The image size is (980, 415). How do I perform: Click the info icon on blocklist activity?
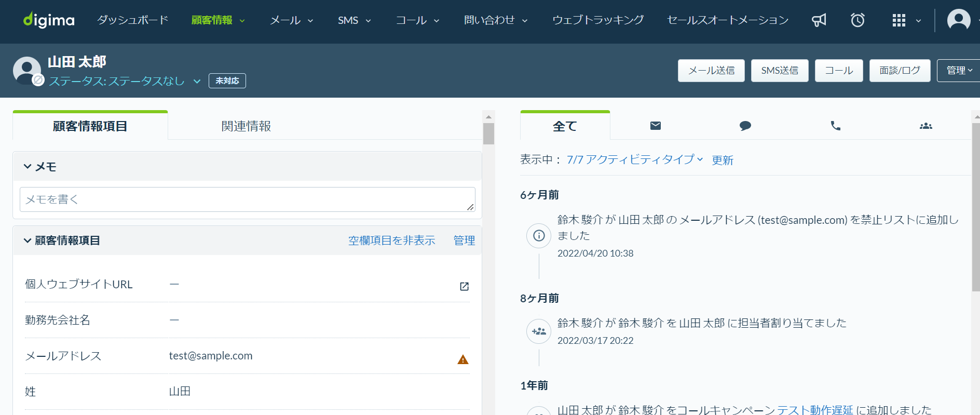tap(539, 236)
